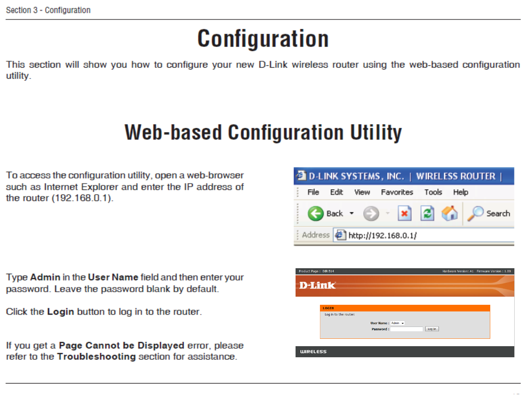Expand the Forward button history dropdown arrow
The height and width of the screenshot is (399, 532).
388,213
